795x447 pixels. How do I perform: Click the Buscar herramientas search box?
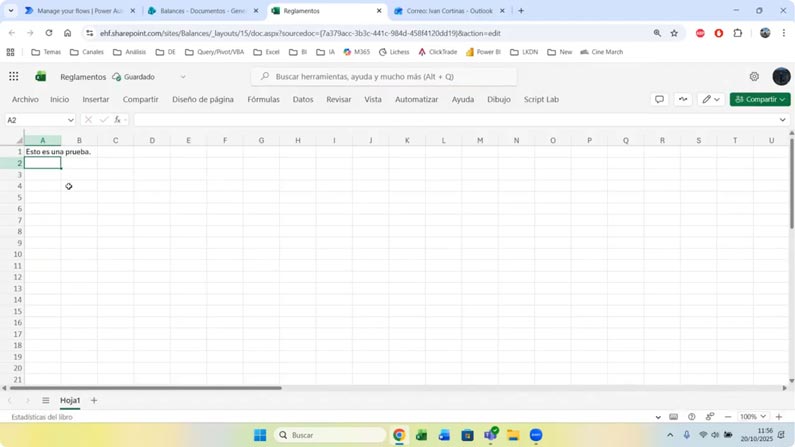pyautogui.click(x=384, y=77)
